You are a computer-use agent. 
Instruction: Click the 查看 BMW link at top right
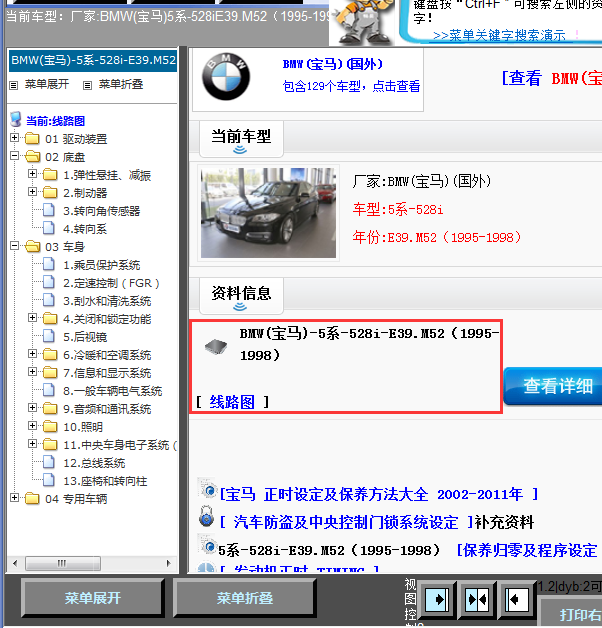point(552,78)
